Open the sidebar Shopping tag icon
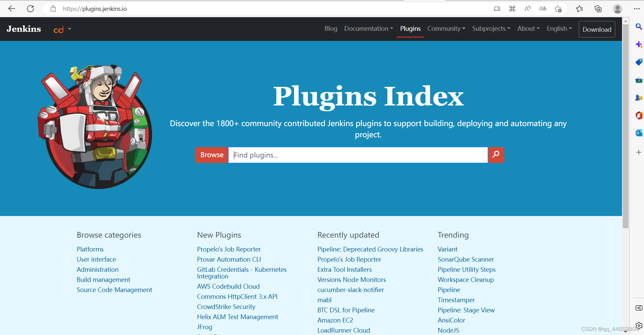 (639, 62)
